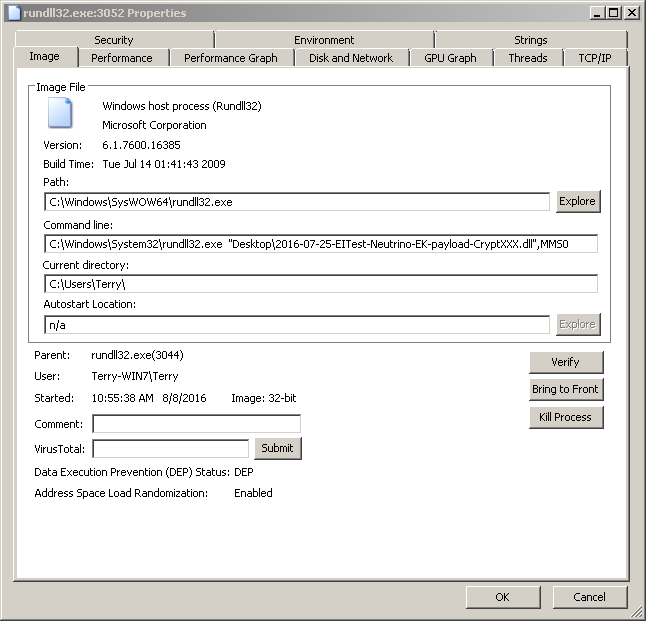Click the DEP status value 'DEP'
646x621 pixels.
coord(243,472)
